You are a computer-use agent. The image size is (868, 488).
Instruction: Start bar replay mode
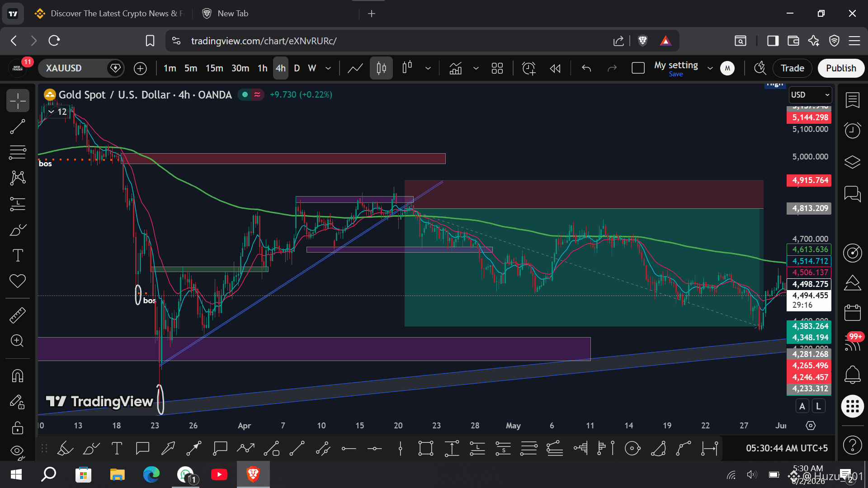click(555, 68)
